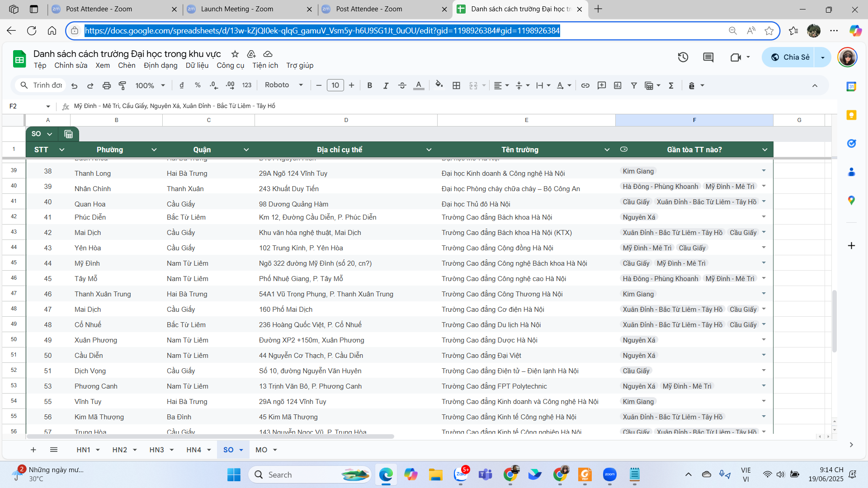Add a new sheet with plus button

point(33,450)
